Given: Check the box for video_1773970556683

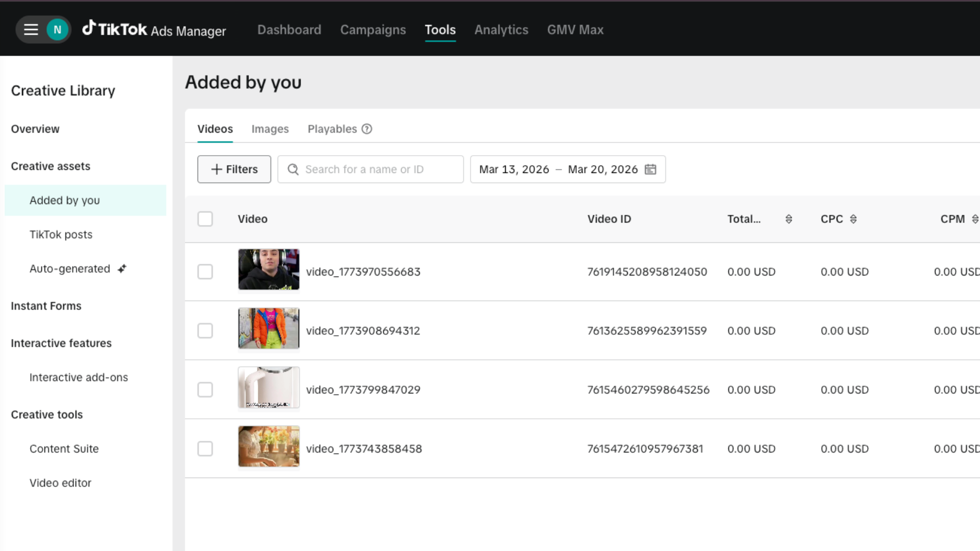Looking at the screenshot, I should [205, 271].
